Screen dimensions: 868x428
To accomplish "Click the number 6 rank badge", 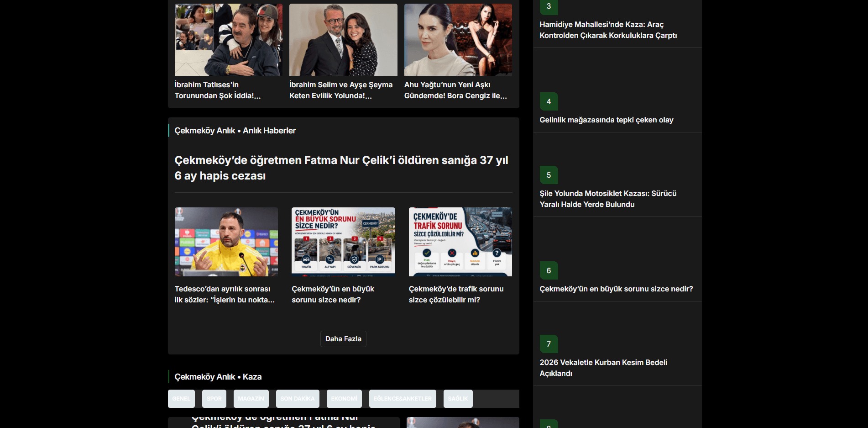I will 549,270.
